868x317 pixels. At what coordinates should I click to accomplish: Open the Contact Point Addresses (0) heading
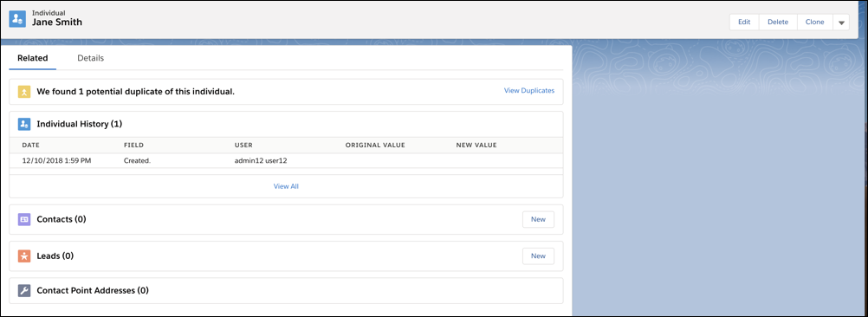(x=93, y=290)
